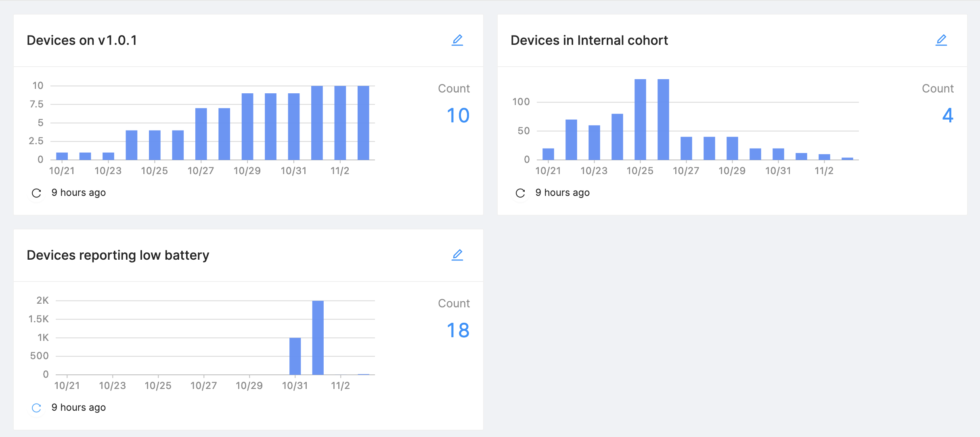Click the count value 10 for v1.0.1
The height and width of the screenshot is (437, 980).
458,116
